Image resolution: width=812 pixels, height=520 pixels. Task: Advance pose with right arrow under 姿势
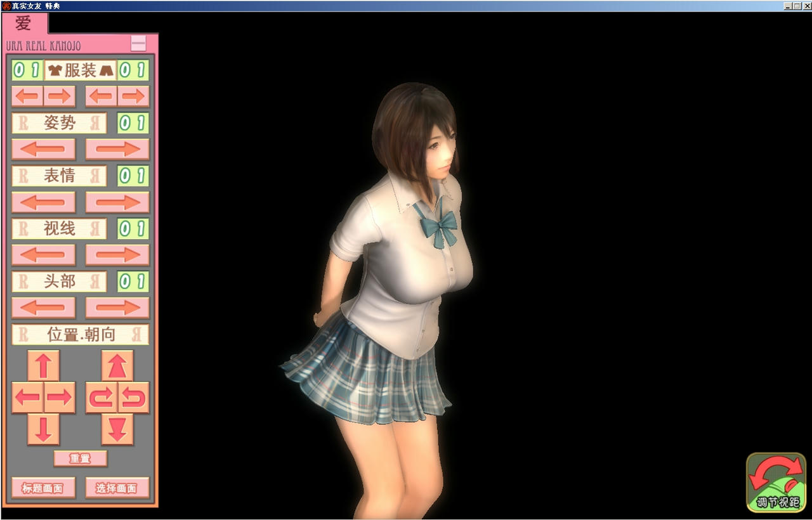(116, 149)
